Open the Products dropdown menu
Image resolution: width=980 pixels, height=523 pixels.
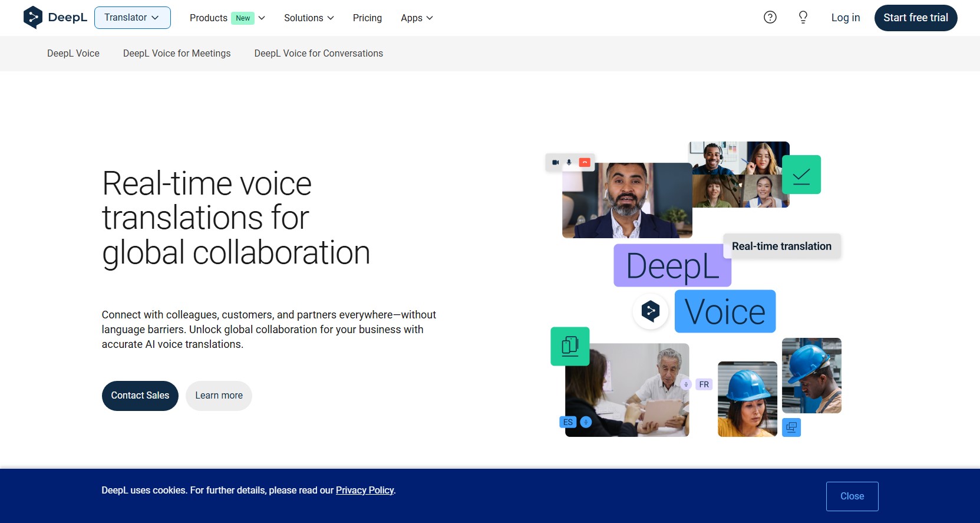(x=227, y=18)
